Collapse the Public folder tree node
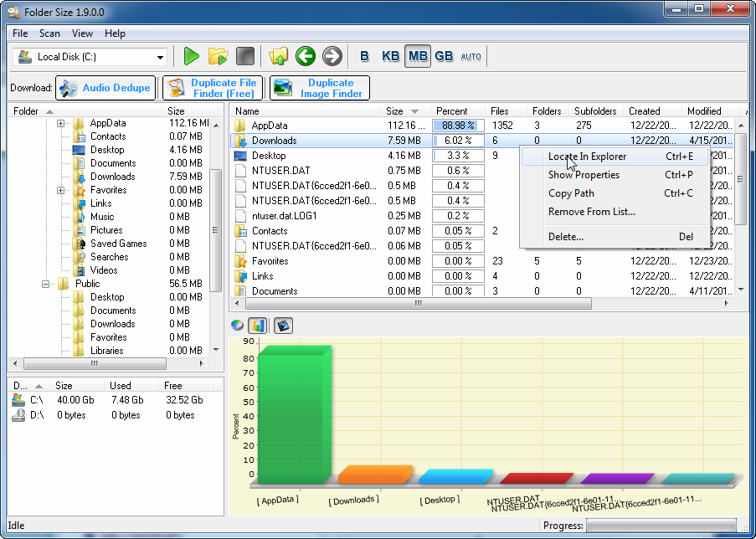The image size is (756, 539). click(47, 284)
